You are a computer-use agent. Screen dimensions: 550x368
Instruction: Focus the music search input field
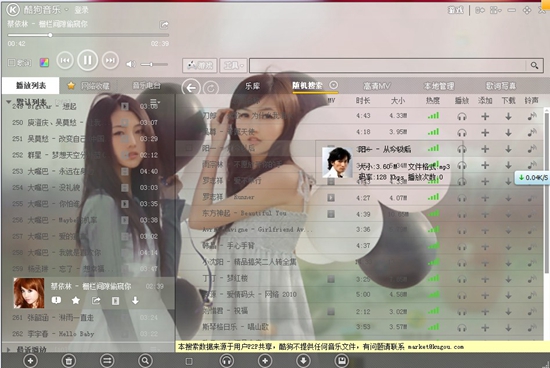(x=388, y=65)
